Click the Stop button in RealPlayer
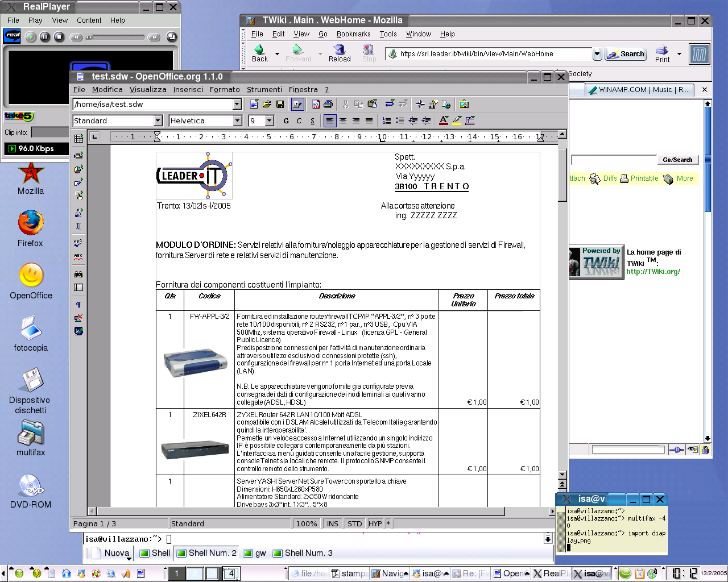Image resolution: width=728 pixels, height=582 pixels. pyautogui.click(x=59, y=37)
